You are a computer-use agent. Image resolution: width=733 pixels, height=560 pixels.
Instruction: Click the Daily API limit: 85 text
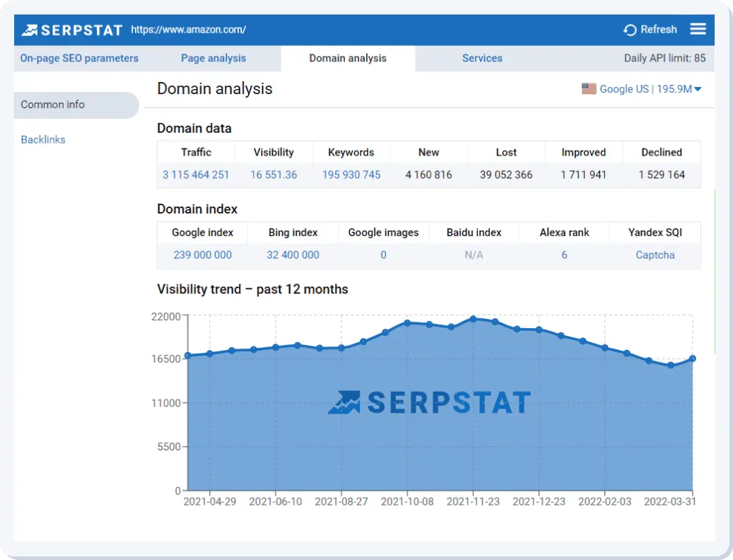(x=664, y=59)
